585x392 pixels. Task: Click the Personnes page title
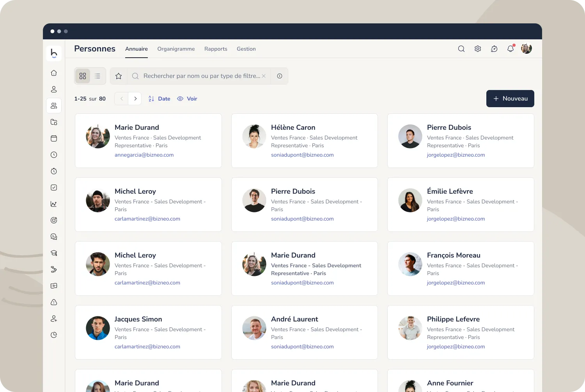pos(95,49)
